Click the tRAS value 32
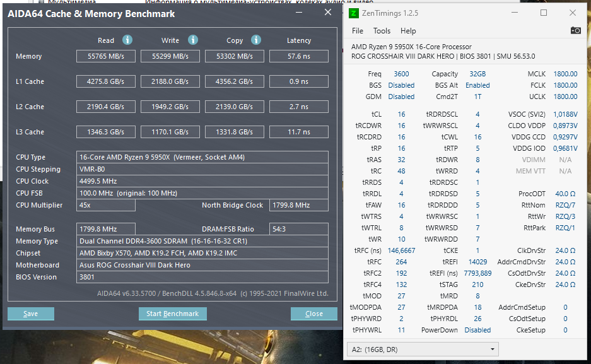 pos(401,160)
